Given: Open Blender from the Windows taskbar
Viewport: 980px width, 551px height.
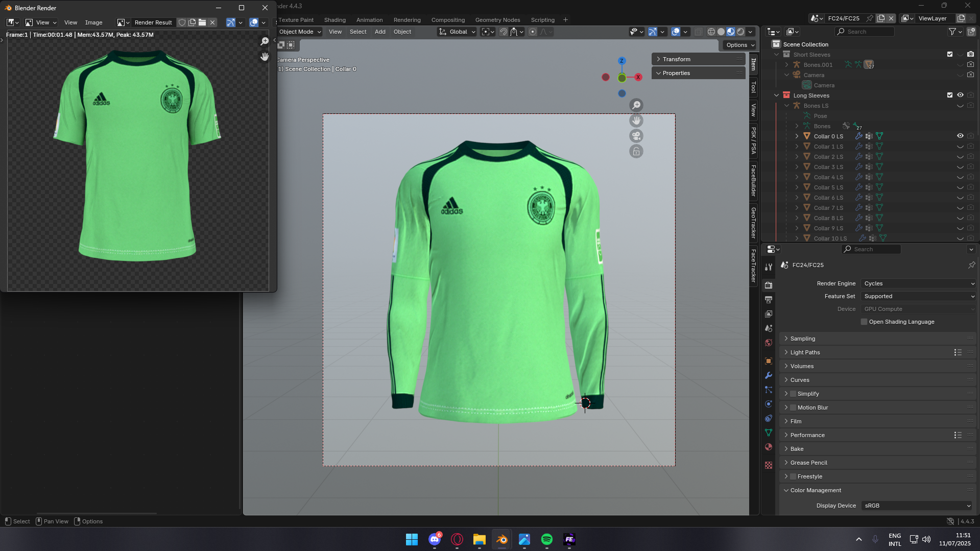Looking at the screenshot, I should point(502,539).
